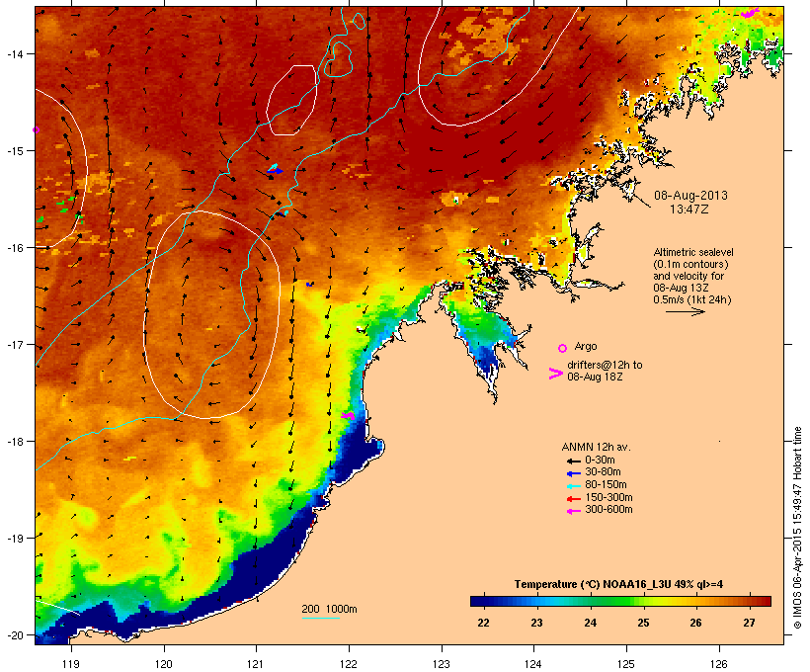
Task: Click the date label 08-Aug-2013
Action: 690,196
